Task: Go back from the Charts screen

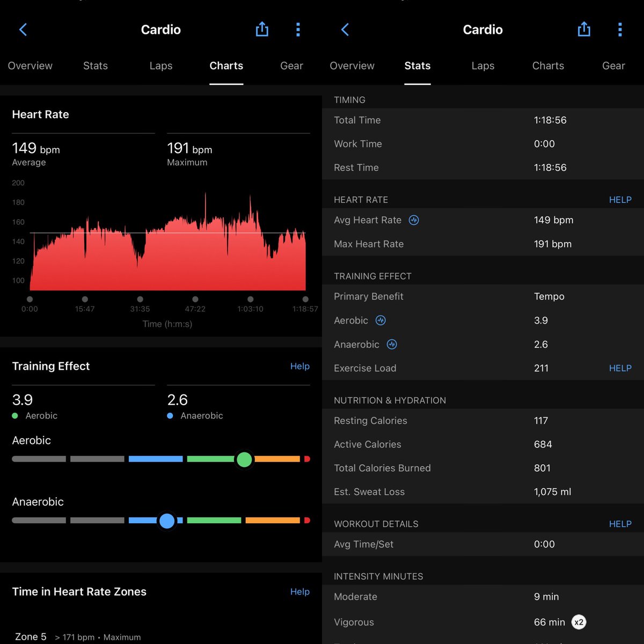Action: tap(23, 30)
